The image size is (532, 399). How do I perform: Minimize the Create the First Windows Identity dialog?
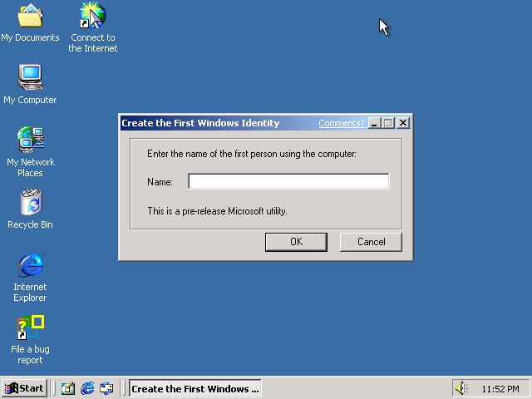click(374, 123)
